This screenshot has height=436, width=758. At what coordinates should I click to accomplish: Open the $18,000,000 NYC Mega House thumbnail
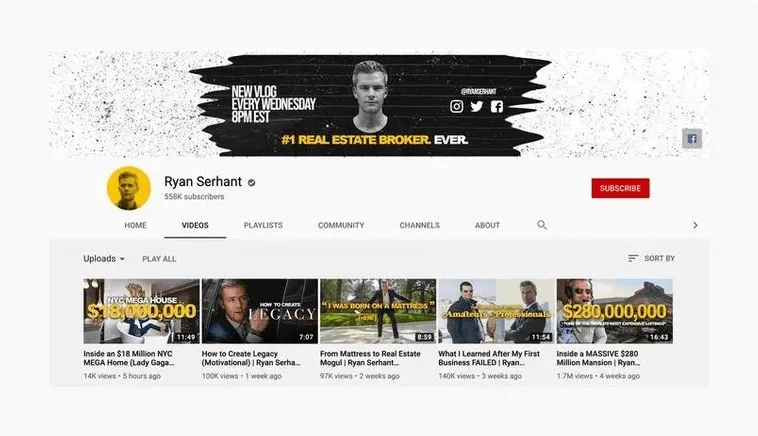click(x=141, y=311)
